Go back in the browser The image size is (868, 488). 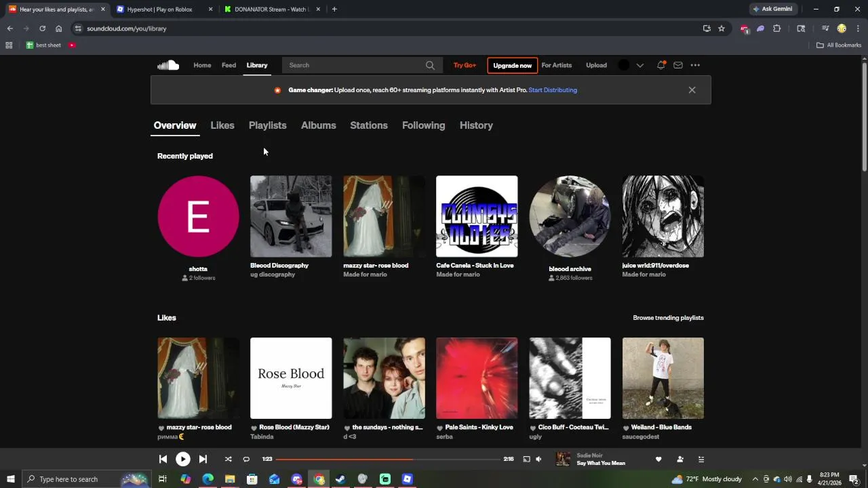[x=9, y=28]
